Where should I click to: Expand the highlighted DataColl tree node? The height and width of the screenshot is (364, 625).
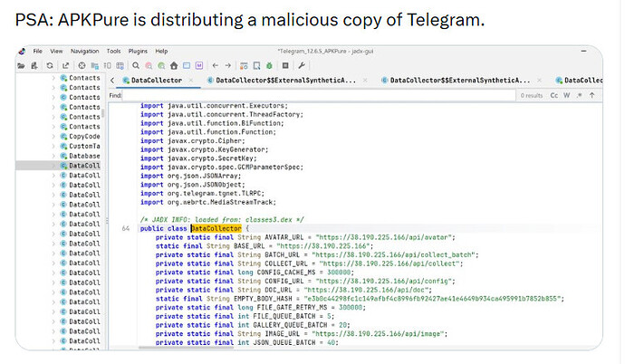click(53, 166)
